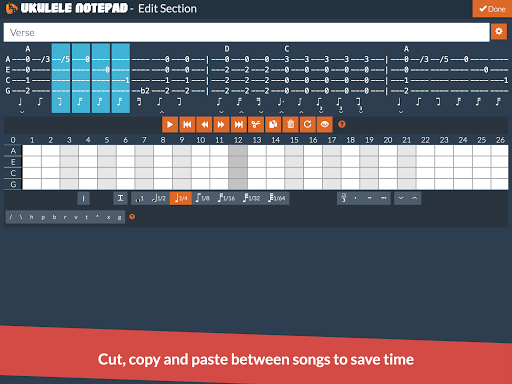Start playback with the play button
This screenshot has width=512, height=384.
[170, 125]
